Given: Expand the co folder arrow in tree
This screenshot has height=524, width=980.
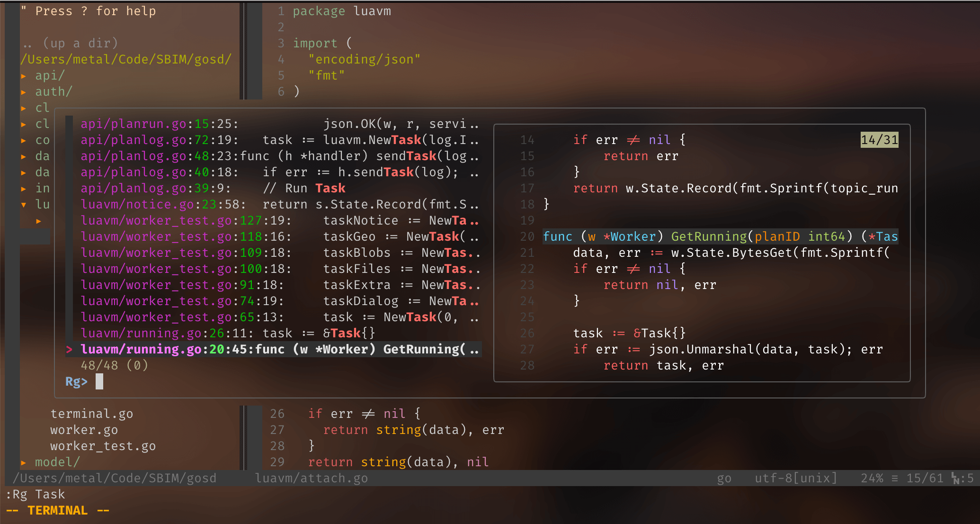Looking at the screenshot, I should click(24, 140).
